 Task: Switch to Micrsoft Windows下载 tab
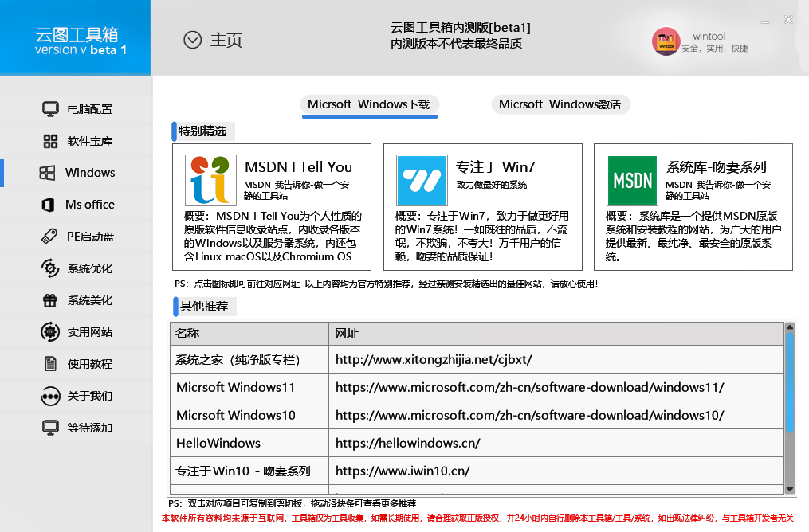pyautogui.click(x=369, y=104)
